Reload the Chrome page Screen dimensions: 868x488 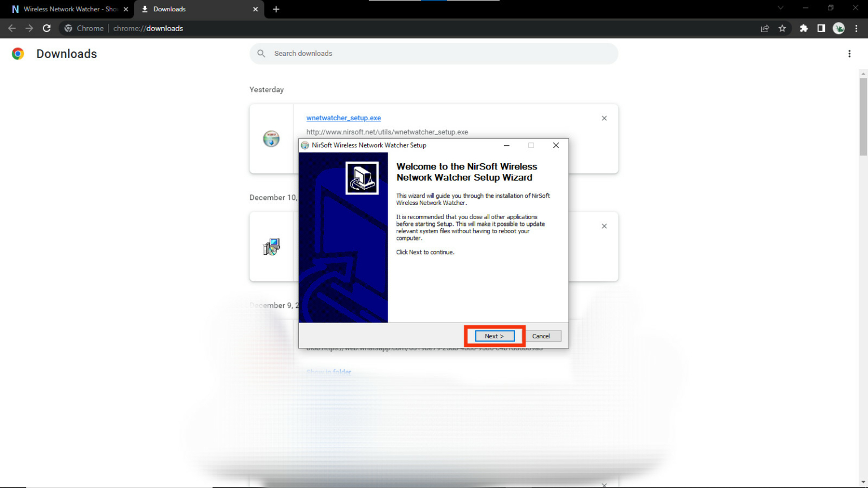click(47, 28)
